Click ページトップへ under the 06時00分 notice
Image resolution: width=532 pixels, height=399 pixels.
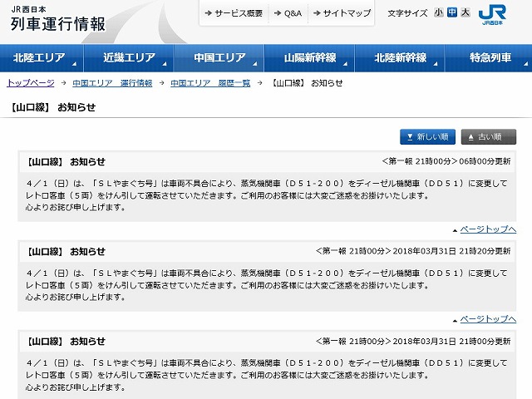click(488, 229)
